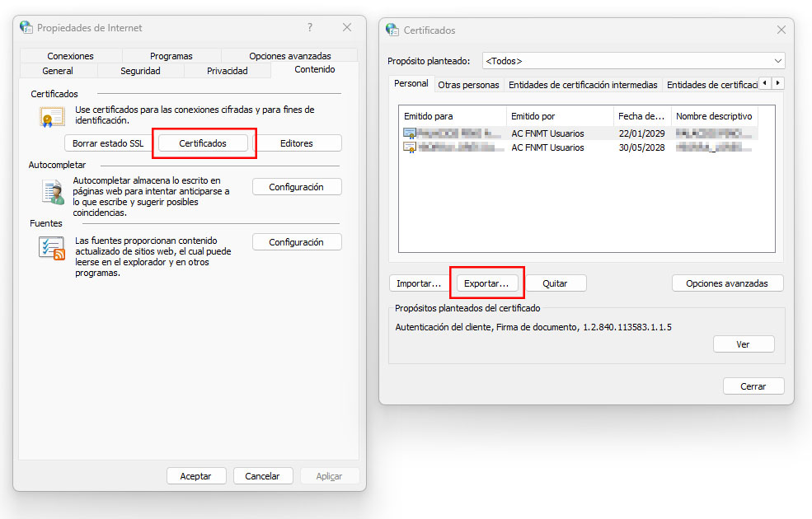The width and height of the screenshot is (812, 519).
Task: Click the Quitar button
Action: pyautogui.click(x=555, y=283)
